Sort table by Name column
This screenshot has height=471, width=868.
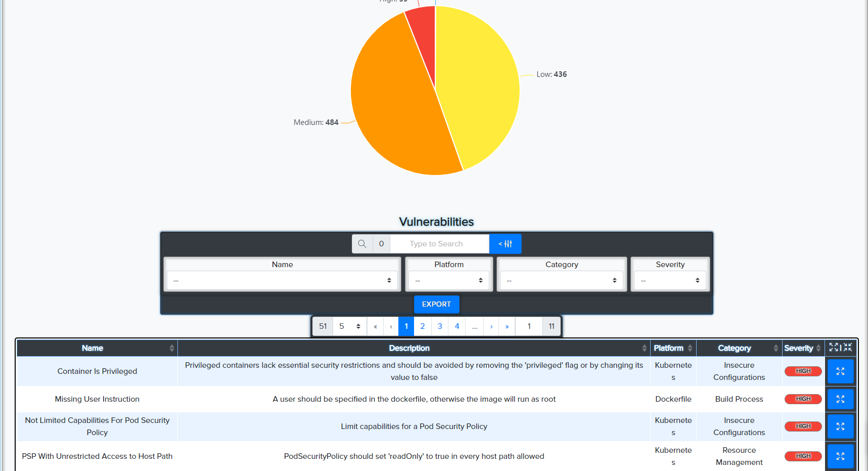point(97,348)
